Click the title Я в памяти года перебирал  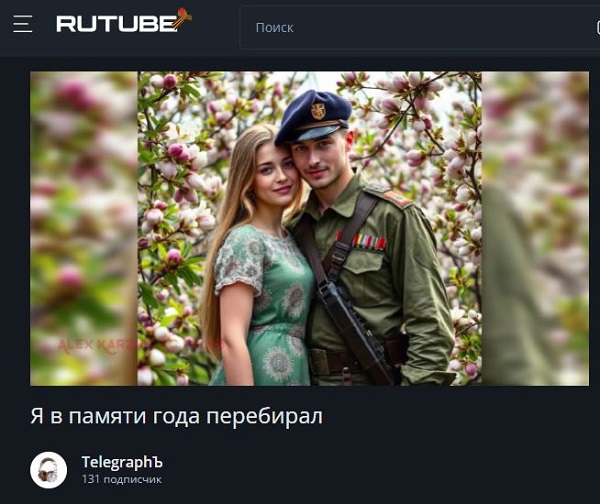[176, 416]
